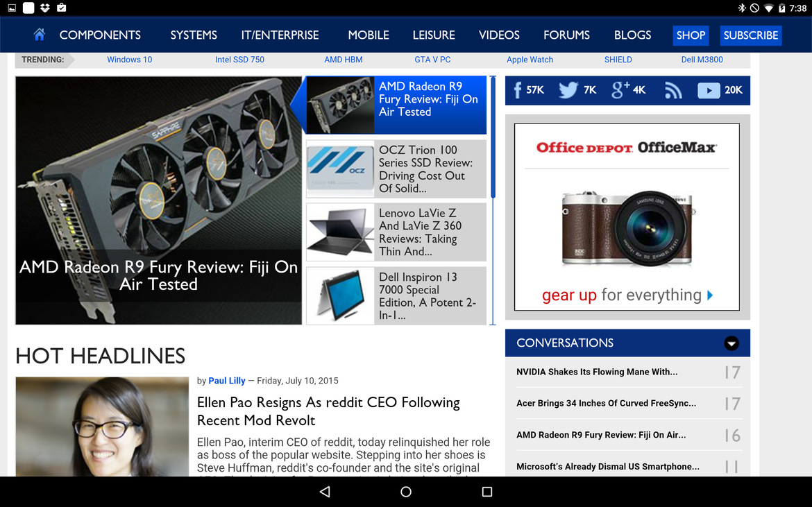Open trending topic Windows 10

[x=130, y=60]
